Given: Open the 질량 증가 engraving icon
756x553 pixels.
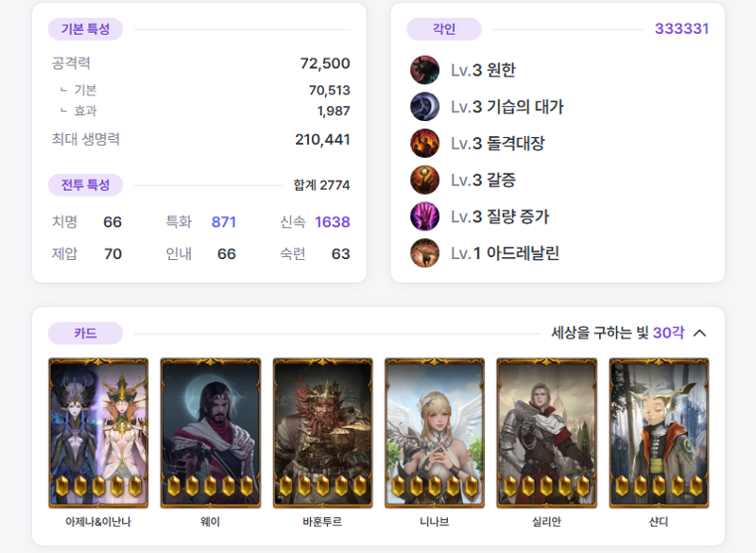Looking at the screenshot, I should click(x=424, y=216).
